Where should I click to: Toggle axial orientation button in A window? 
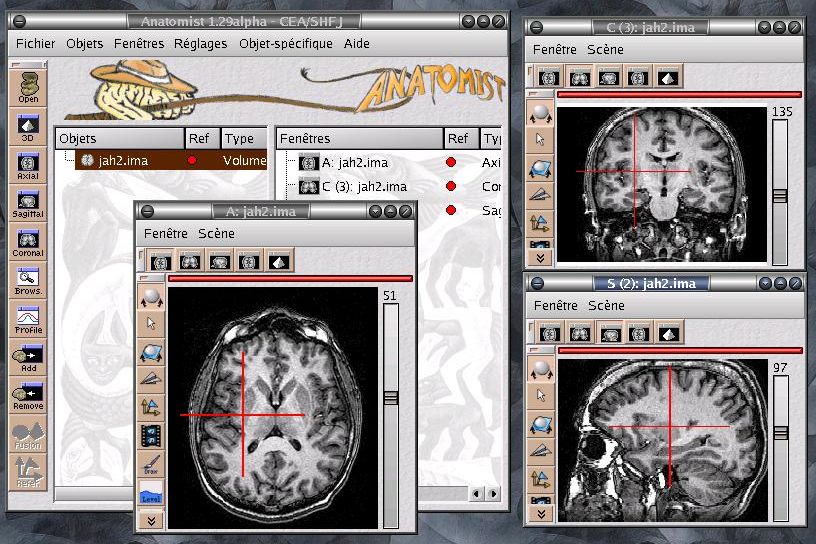click(x=159, y=261)
